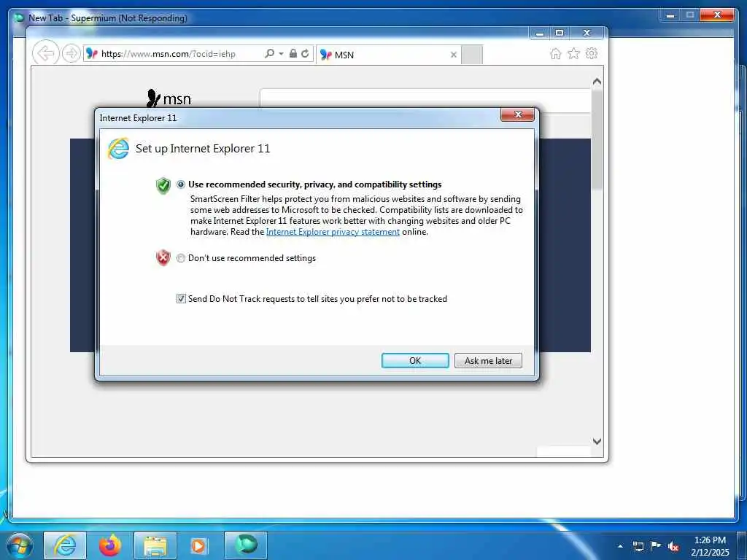Open the Action Center flag icon
The image size is (747, 560).
point(656,546)
